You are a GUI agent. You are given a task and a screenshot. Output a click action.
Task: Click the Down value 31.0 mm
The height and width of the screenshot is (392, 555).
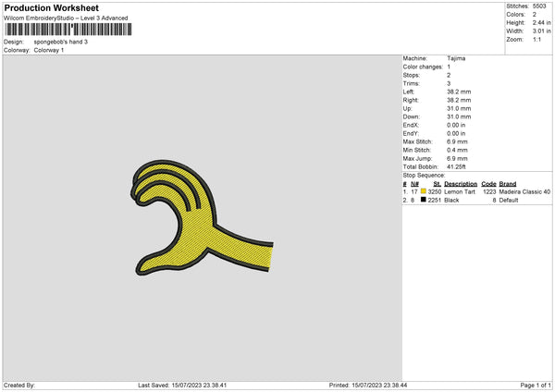tap(459, 116)
